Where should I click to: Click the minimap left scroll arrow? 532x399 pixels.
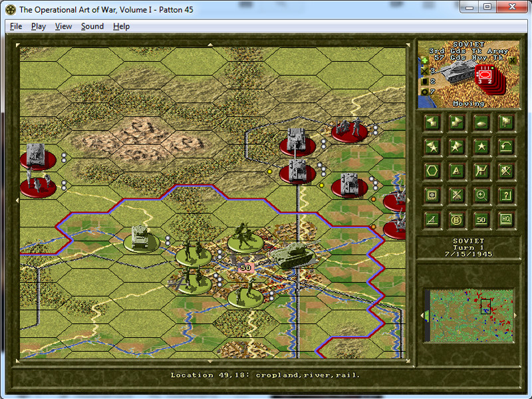click(422, 315)
